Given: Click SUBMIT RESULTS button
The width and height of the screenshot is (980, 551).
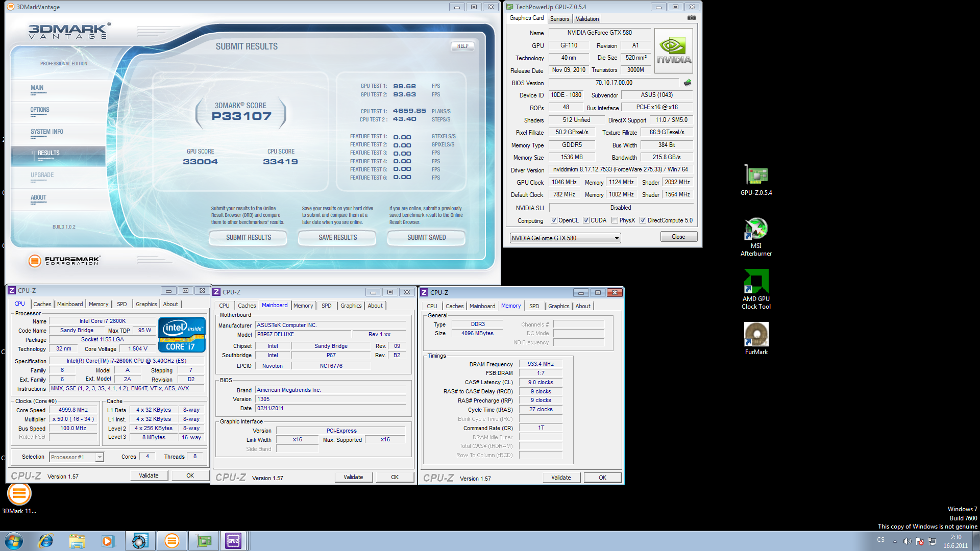Looking at the screenshot, I should (x=248, y=238).
